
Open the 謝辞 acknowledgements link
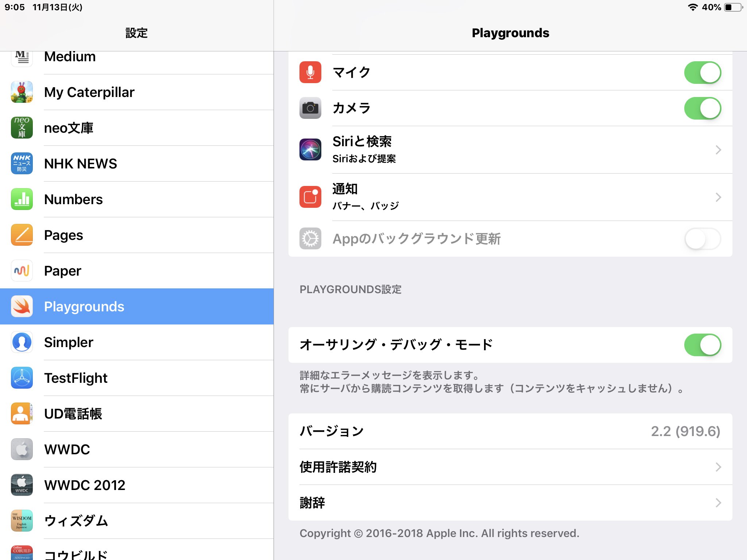510,503
